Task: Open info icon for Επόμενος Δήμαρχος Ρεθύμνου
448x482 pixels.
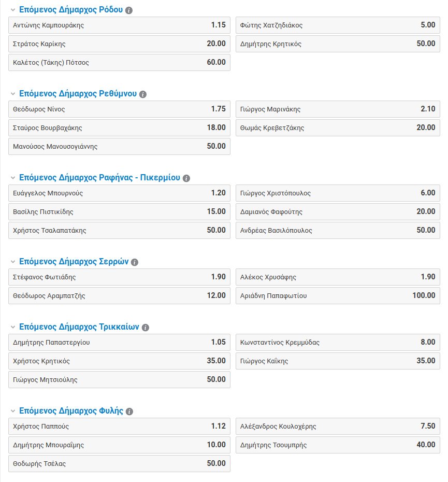Action: pyautogui.click(x=143, y=94)
